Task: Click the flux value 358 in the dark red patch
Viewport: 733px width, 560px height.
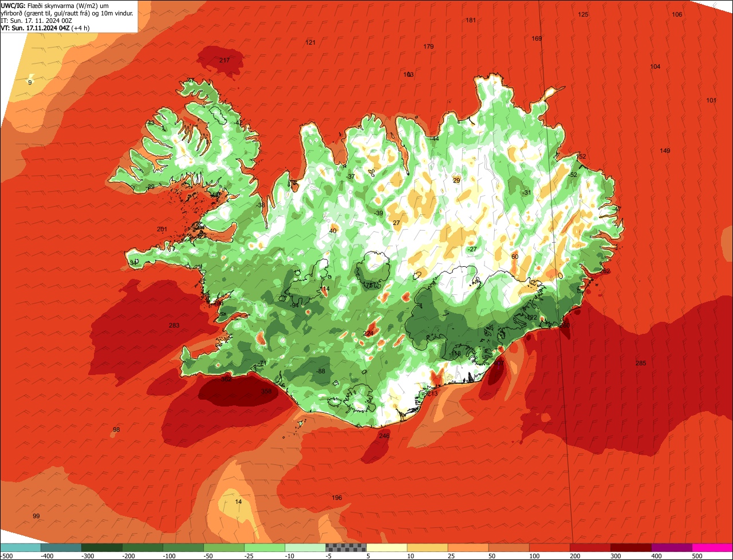Action: (266, 391)
